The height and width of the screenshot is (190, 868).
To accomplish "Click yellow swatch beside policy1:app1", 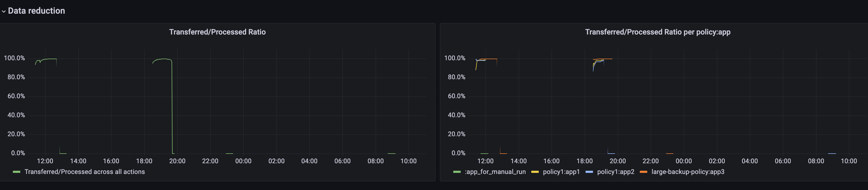I will 535,172.
